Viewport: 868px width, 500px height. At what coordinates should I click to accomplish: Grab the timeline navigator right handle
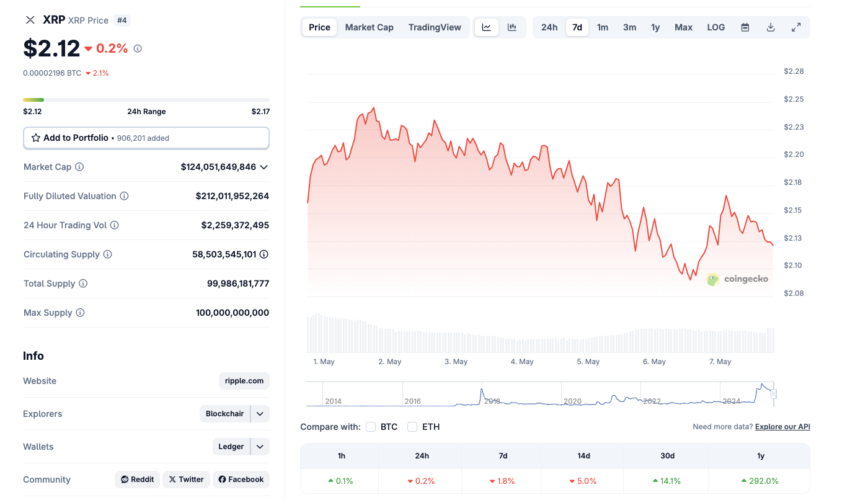pyautogui.click(x=774, y=394)
